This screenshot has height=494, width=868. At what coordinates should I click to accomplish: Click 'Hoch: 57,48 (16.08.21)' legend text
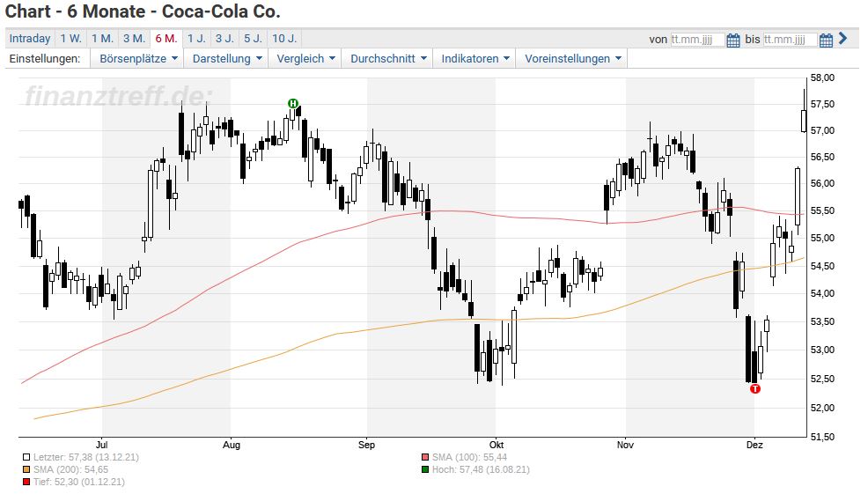(481, 469)
